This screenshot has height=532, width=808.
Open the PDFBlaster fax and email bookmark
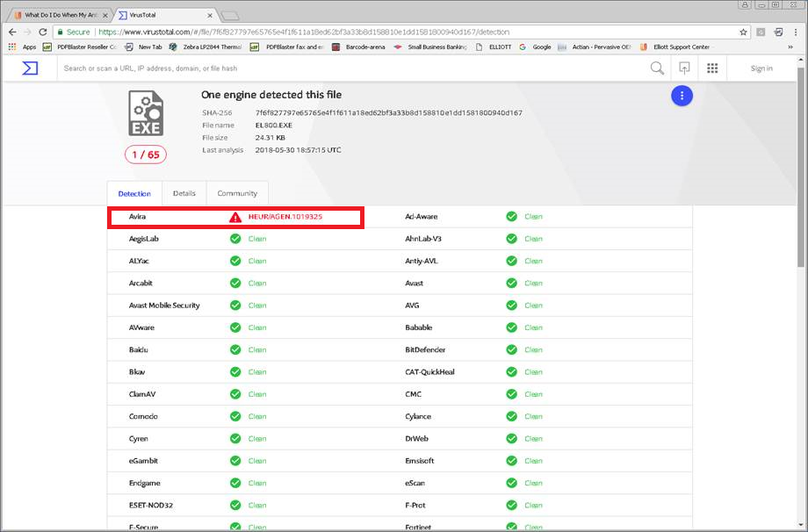click(x=286, y=47)
